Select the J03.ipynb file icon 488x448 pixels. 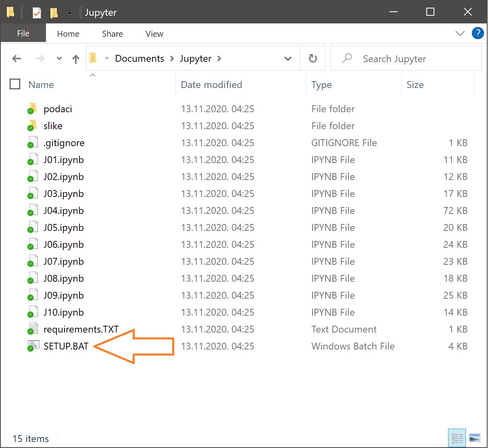(32, 193)
